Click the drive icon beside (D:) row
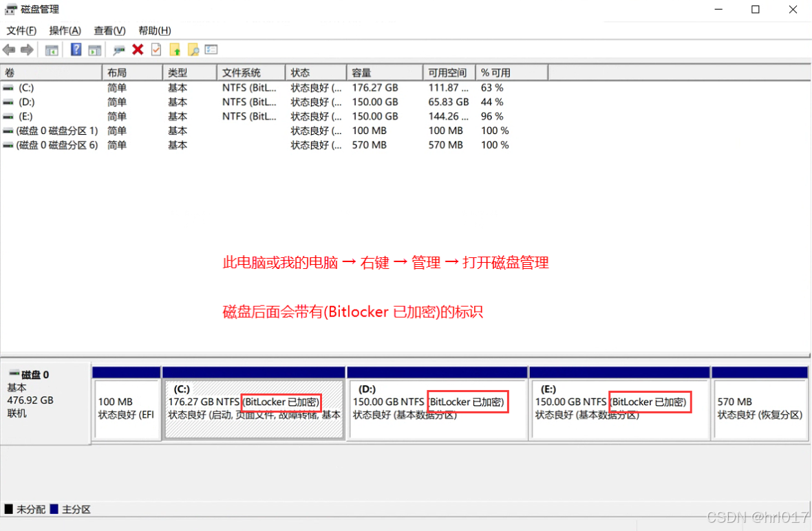Viewport: 812px width, 531px height. tap(8, 102)
